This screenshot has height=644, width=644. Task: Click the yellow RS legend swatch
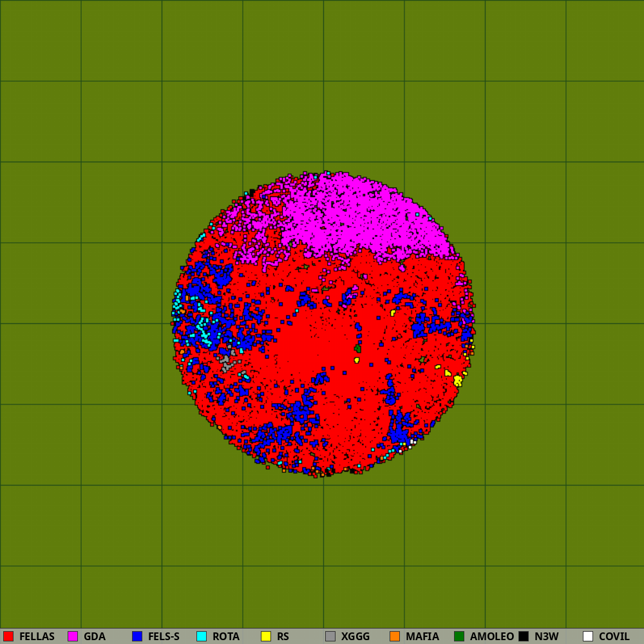point(266,636)
